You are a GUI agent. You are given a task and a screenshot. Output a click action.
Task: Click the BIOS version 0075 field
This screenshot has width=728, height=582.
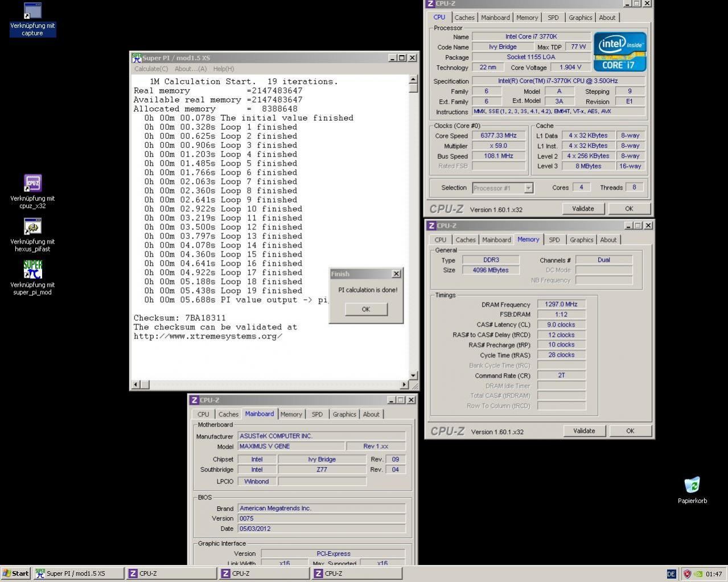(x=322, y=518)
